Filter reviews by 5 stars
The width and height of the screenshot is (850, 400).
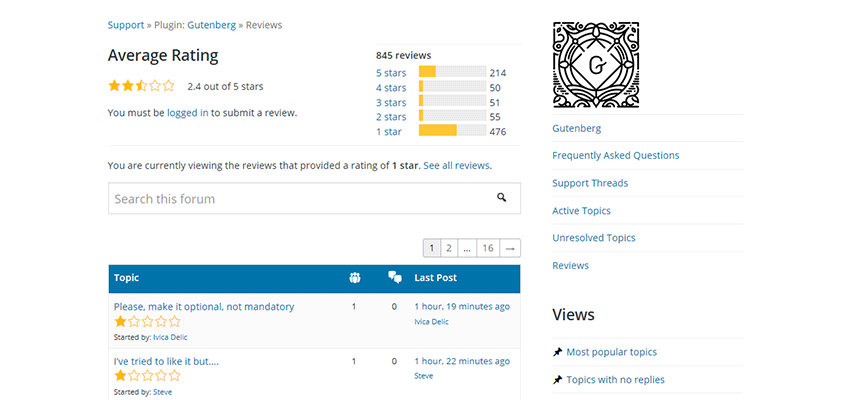391,73
